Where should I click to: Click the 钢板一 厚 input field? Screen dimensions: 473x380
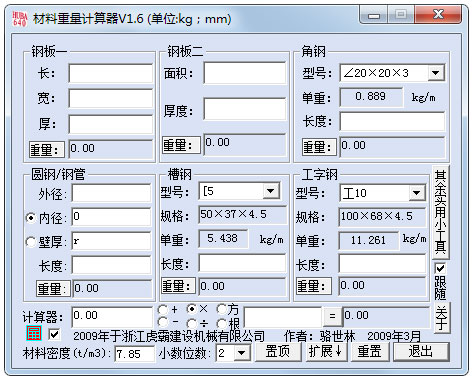(x=111, y=124)
